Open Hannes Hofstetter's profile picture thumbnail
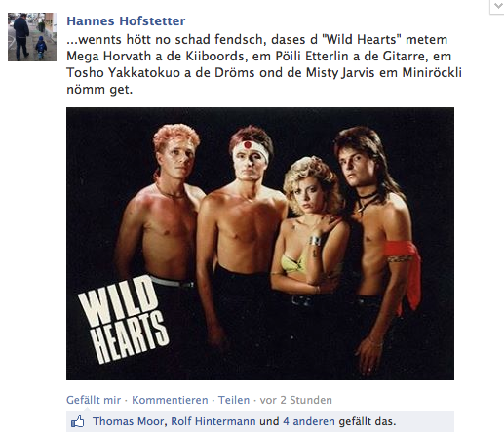The height and width of the screenshot is (432, 504). pyautogui.click(x=32, y=37)
